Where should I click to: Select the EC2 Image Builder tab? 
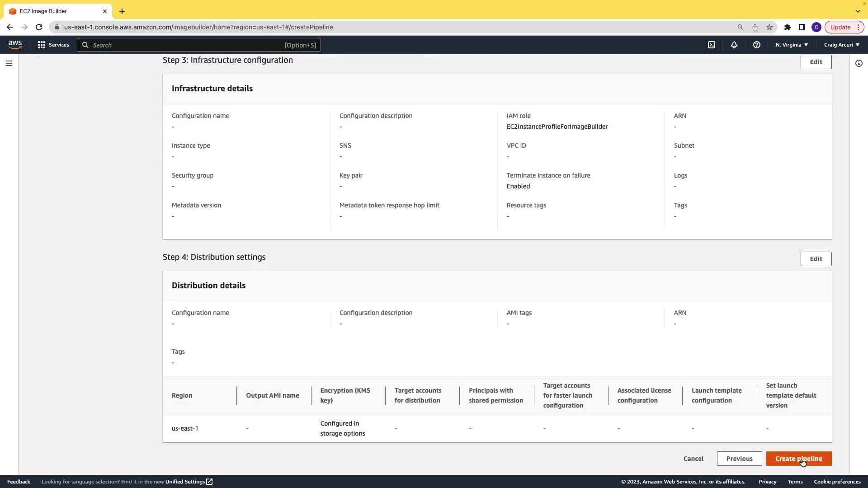(54, 11)
